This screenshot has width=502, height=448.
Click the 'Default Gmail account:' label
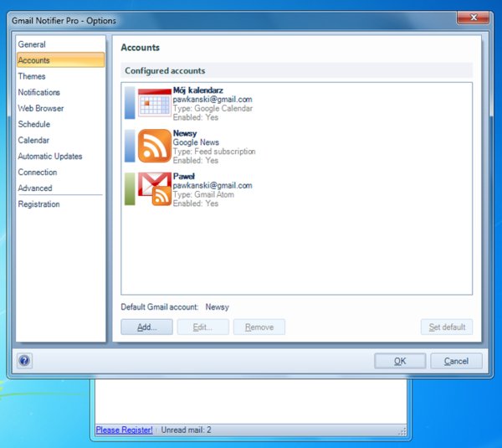160,307
